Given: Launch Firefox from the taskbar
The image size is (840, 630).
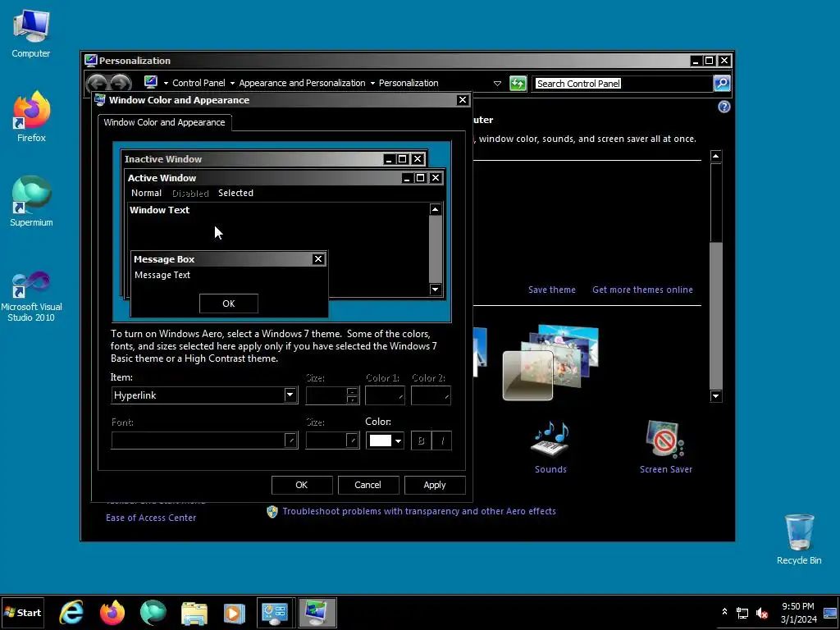Looking at the screenshot, I should click(112, 612).
